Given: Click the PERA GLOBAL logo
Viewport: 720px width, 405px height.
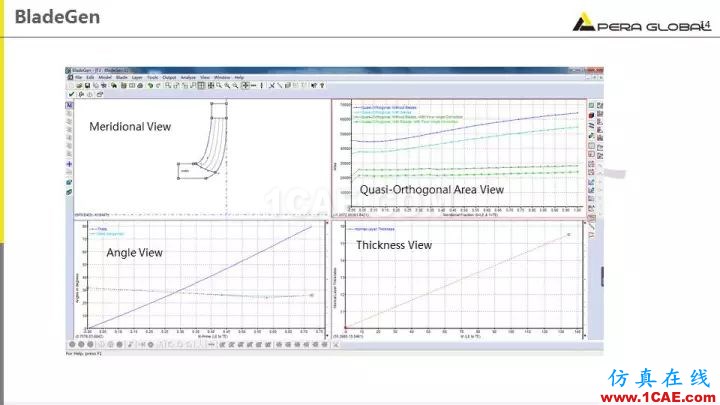Looking at the screenshot, I should [x=642, y=23].
